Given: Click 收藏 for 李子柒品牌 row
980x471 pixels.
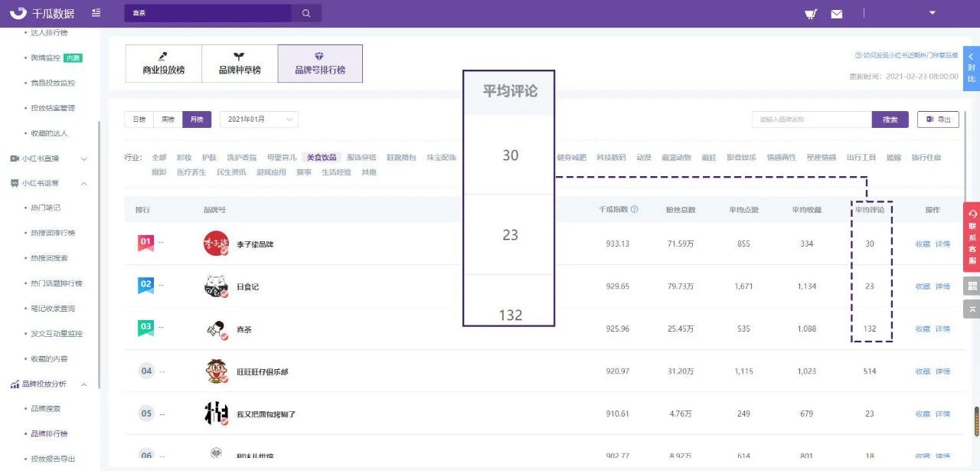Looking at the screenshot, I should coord(923,244).
